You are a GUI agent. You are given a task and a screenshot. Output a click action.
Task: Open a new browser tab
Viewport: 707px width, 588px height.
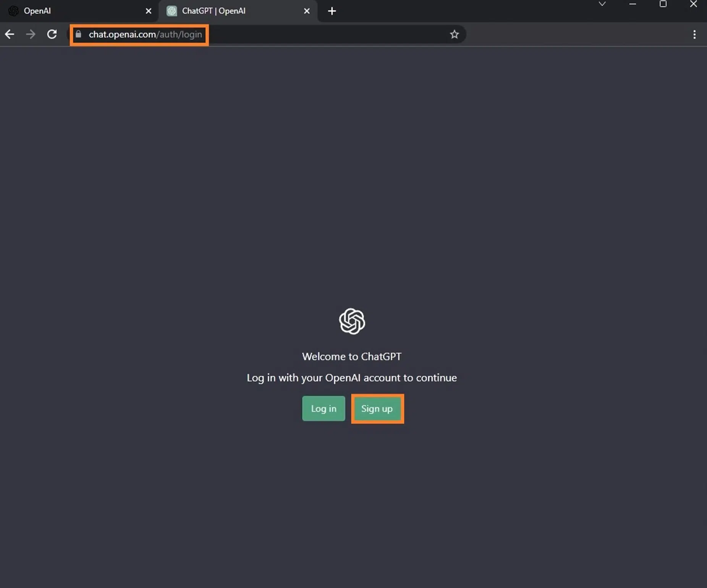click(x=332, y=11)
